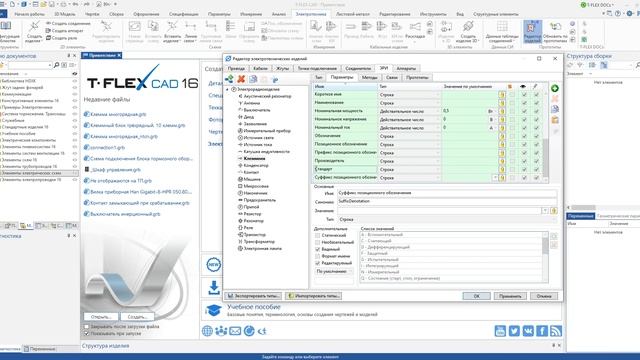
Task: Select Конденсатор in the type tree
Action: click(x=256, y=166)
